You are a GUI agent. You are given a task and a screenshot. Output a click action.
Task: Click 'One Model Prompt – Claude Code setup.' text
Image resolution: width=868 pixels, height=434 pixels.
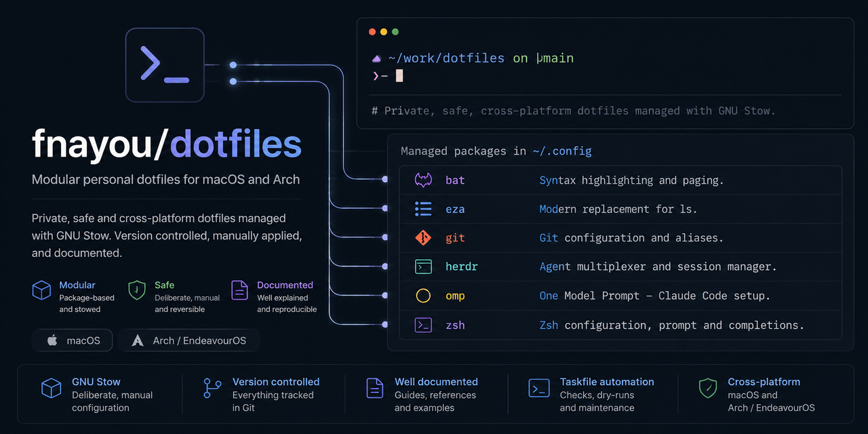point(654,296)
